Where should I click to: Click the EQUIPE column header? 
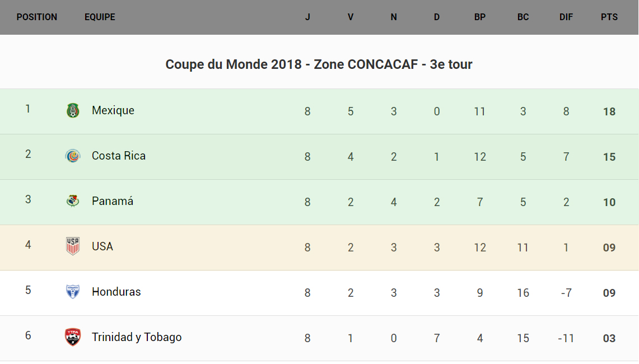coord(100,17)
